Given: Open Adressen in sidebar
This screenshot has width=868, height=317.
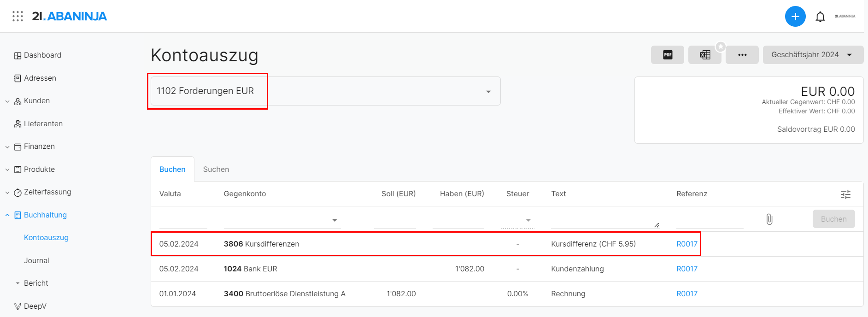Looking at the screenshot, I should (x=35, y=78).
